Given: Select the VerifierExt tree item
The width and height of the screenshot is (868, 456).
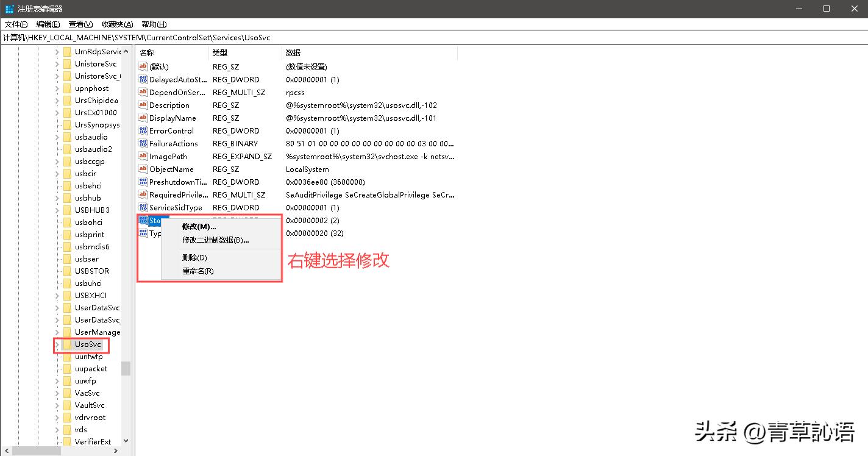Looking at the screenshot, I should (x=93, y=442).
